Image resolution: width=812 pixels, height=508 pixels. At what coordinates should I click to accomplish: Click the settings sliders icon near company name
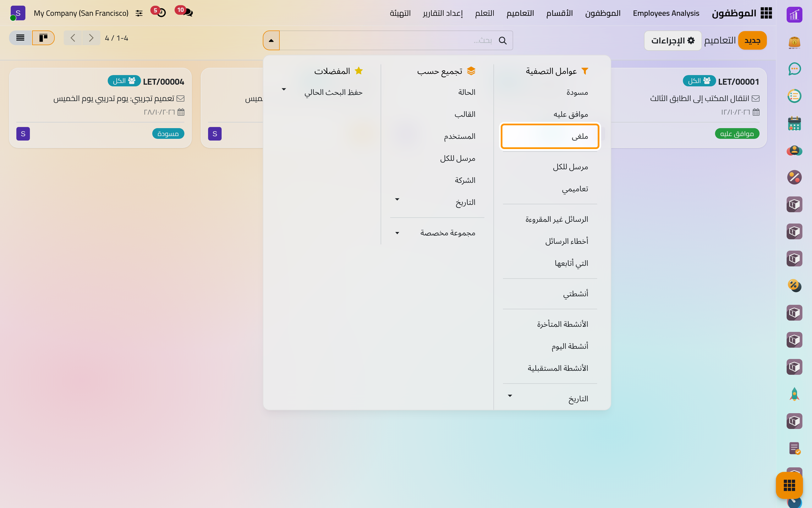click(x=139, y=13)
